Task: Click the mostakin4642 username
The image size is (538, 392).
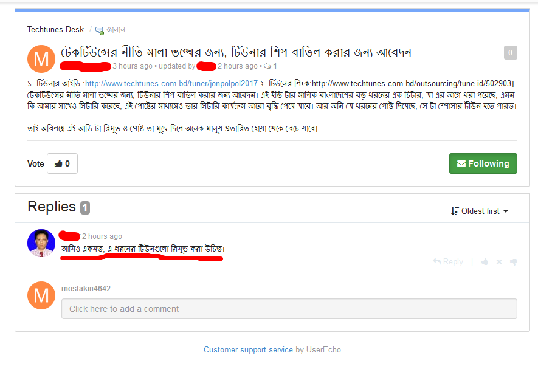Action: (x=86, y=289)
